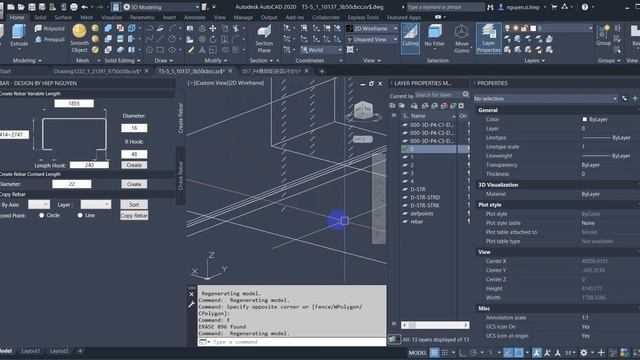
Task: Select the Circle radio button
Action: 42,215
